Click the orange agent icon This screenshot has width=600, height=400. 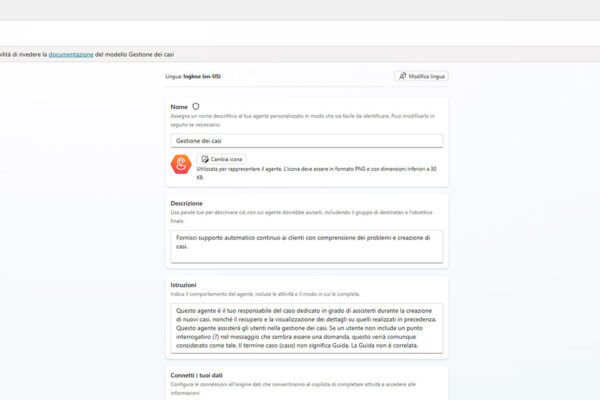click(x=181, y=164)
